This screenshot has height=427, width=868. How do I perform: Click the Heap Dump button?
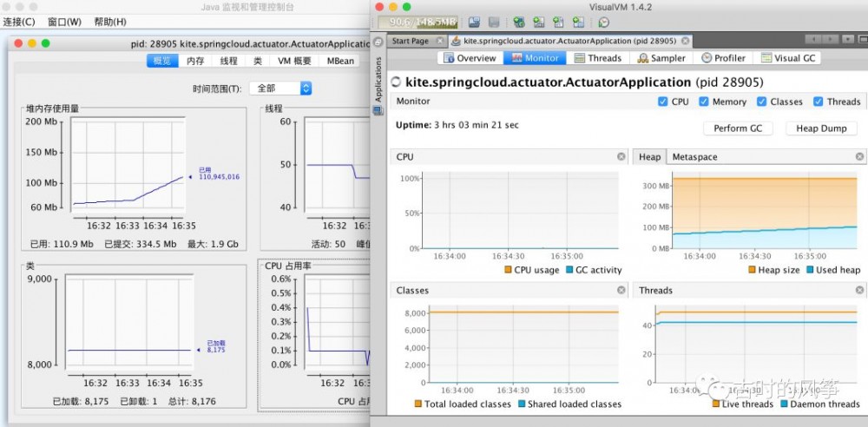click(821, 128)
